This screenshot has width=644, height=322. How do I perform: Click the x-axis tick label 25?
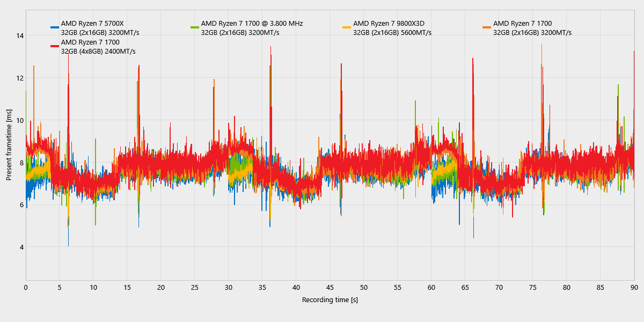click(x=195, y=287)
